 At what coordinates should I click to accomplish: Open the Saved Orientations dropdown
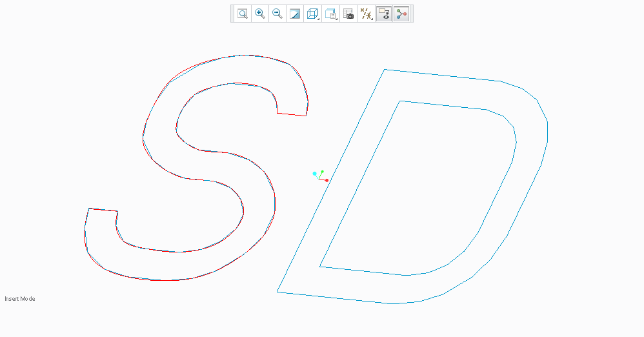tap(331, 14)
